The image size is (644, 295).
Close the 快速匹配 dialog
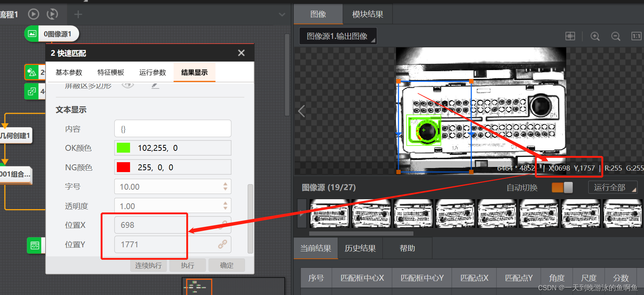pos(241,53)
